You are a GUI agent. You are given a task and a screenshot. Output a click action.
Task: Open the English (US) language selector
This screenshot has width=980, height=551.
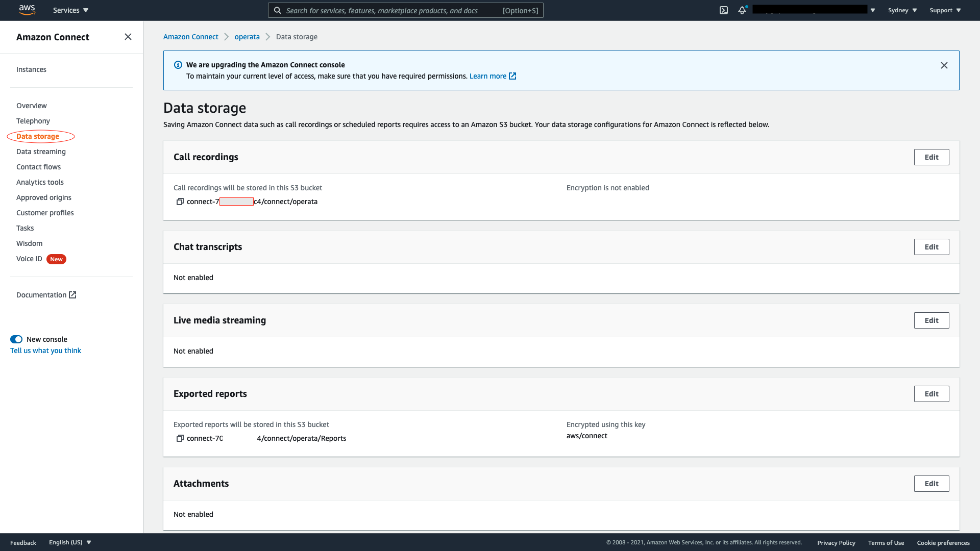point(70,542)
